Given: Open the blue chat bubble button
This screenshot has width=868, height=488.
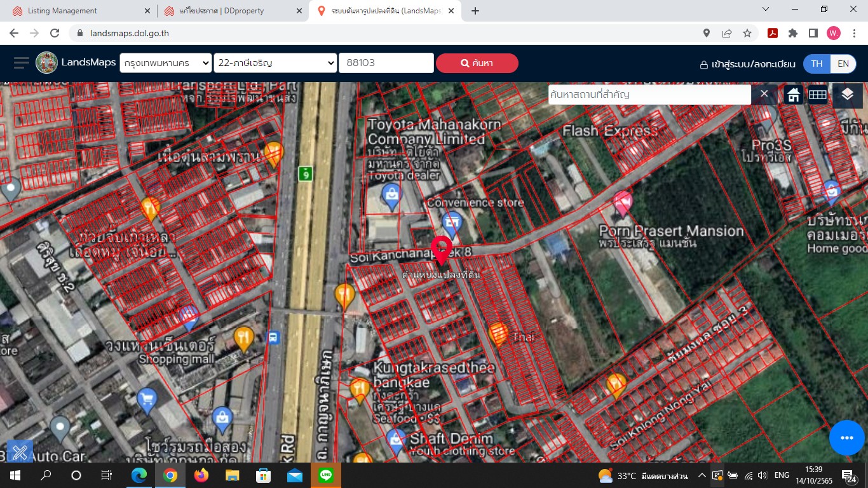Looking at the screenshot, I should tap(846, 438).
